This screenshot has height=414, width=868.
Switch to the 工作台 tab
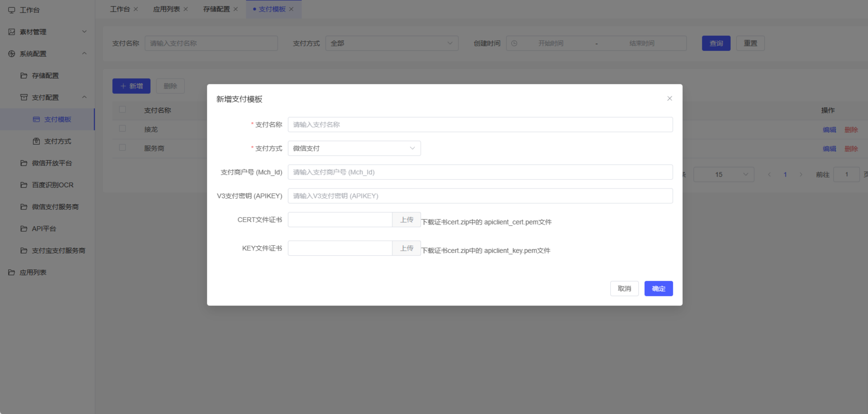point(120,9)
